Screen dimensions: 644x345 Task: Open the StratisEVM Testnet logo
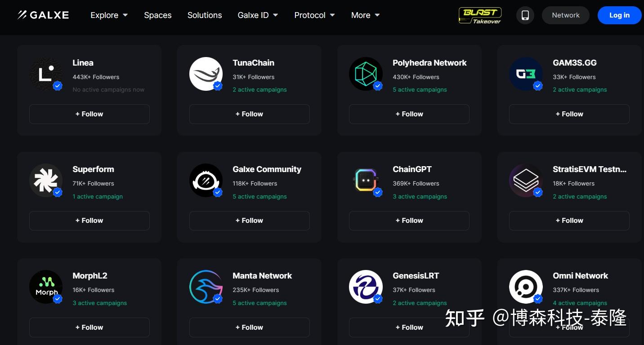tap(526, 180)
